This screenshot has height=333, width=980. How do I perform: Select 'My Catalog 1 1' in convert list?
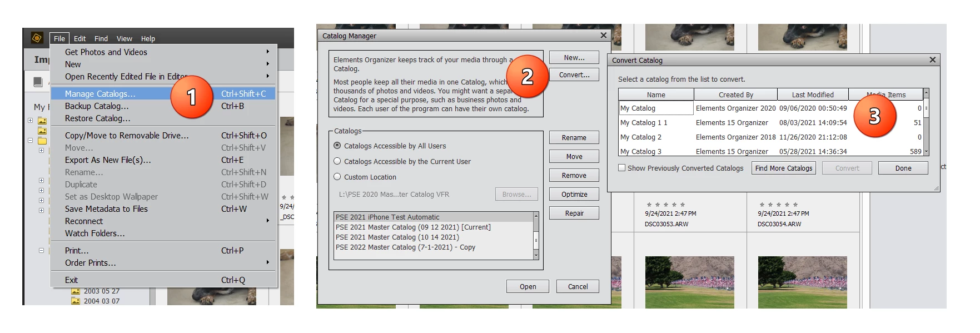coord(770,122)
